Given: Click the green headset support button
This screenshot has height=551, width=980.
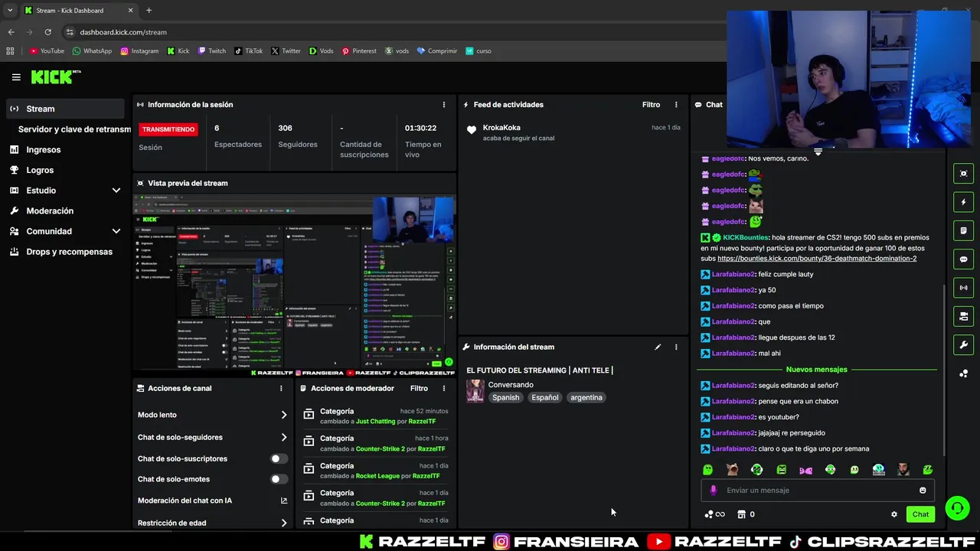Looking at the screenshot, I should [956, 507].
